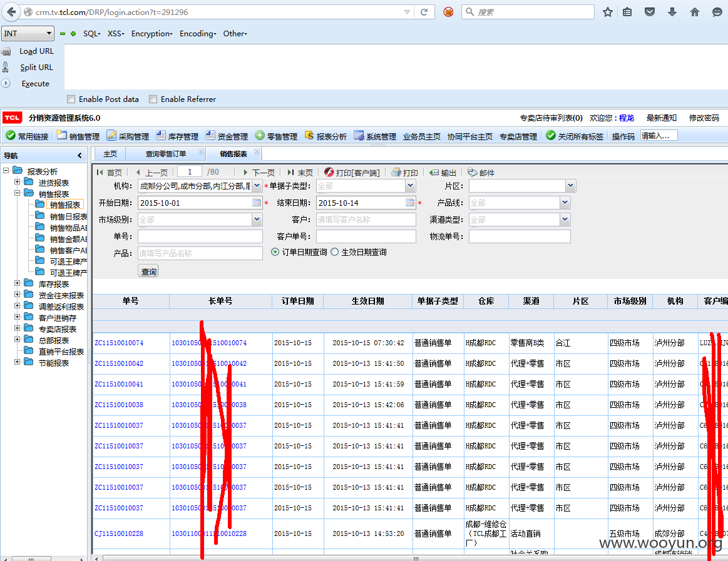Open end date calendar picker

point(409,203)
